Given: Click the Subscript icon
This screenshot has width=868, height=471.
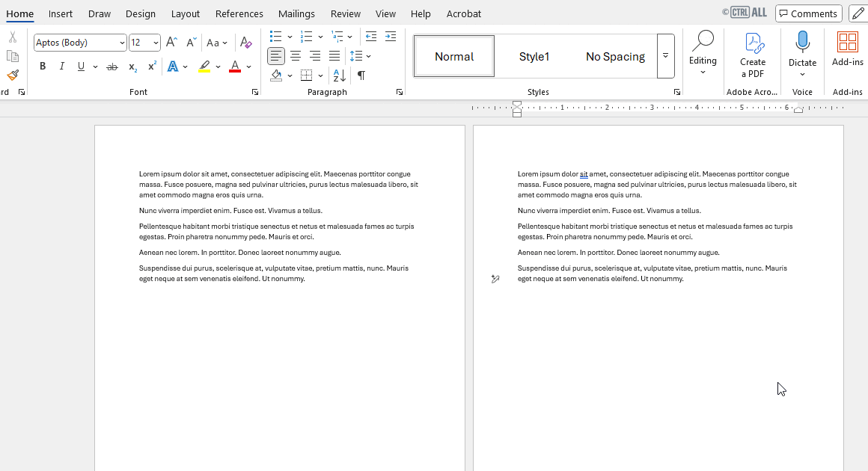Looking at the screenshot, I should (x=132, y=67).
